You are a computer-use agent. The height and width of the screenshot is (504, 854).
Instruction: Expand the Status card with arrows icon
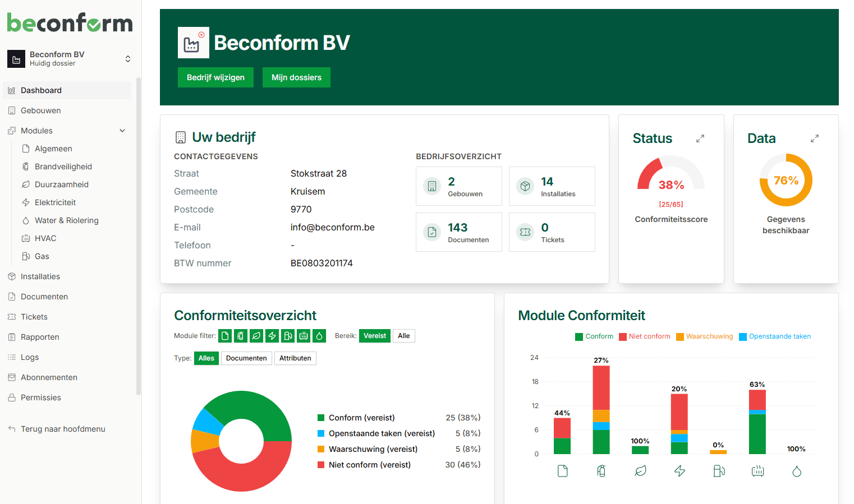700,138
